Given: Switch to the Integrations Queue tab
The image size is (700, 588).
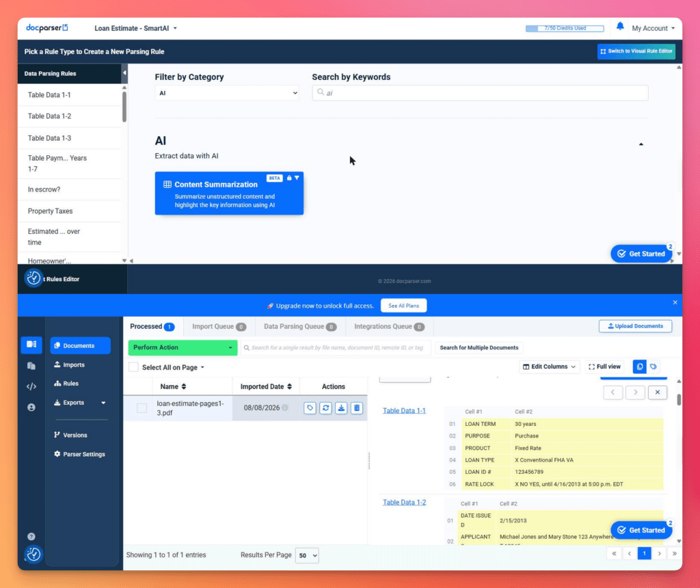Looking at the screenshot, I should pos(389,326).
